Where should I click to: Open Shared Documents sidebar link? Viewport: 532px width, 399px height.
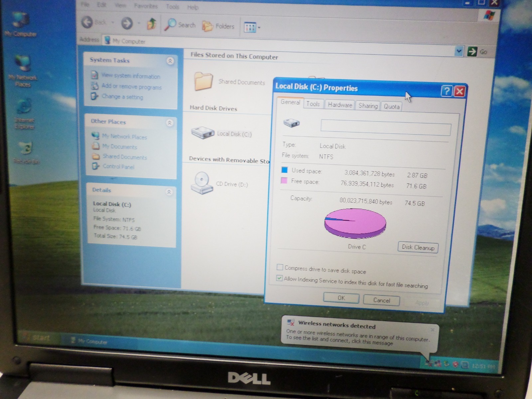click(125, 157)
